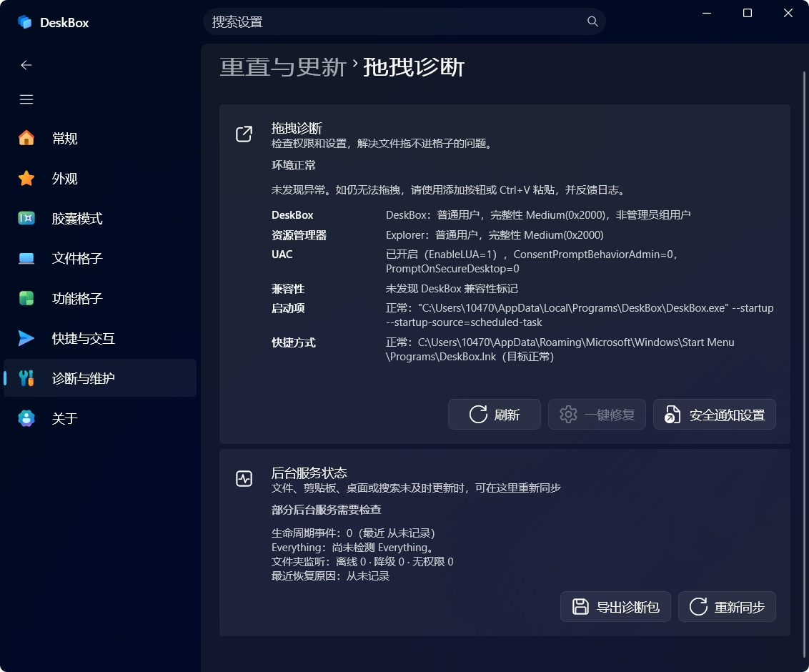Click the 后台服务状态 pulse icon
This screenshot has width=809, height=672.
coord(244,478)
